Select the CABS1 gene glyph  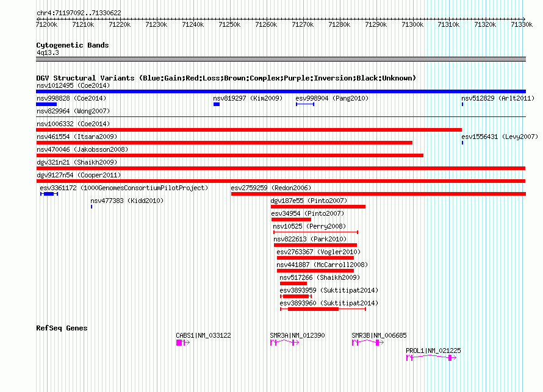(183, 343)
